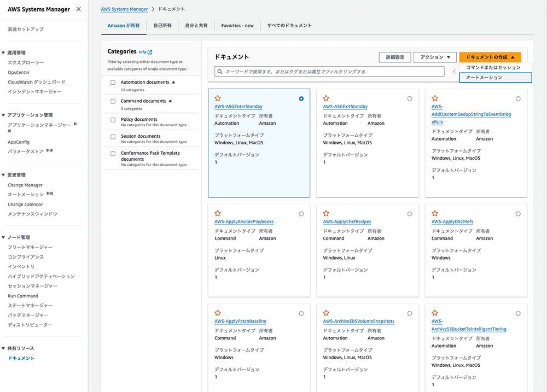Select AWS-ApplyChefRecipes radio button
Viewport: 547px width, 392px height.
point(410,214)
